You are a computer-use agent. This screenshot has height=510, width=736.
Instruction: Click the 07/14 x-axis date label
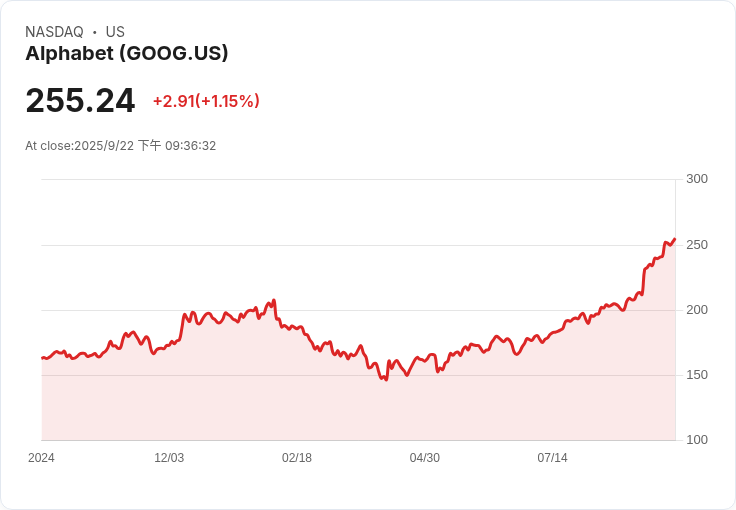tap(553, 458)
